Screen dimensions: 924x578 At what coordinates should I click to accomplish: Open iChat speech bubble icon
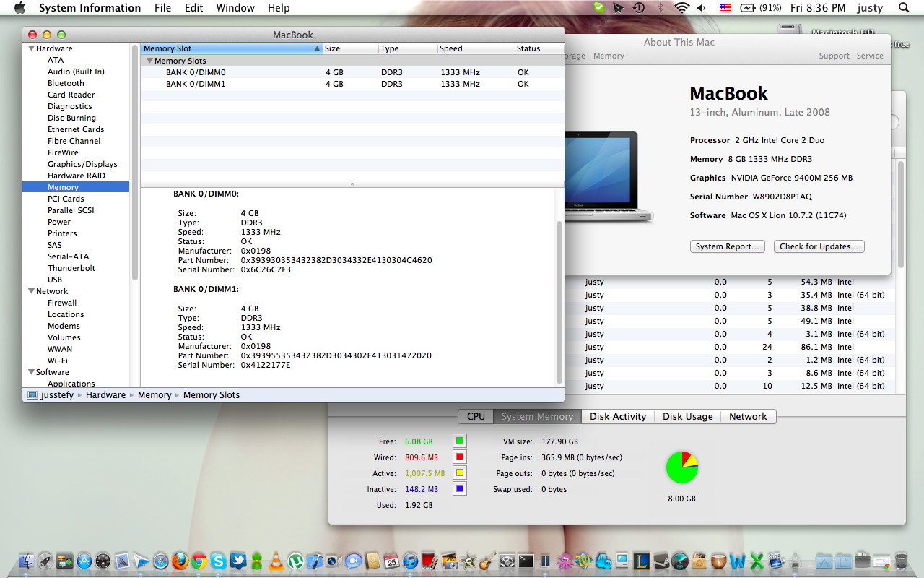pyautogui.click(x=353, y=561)
